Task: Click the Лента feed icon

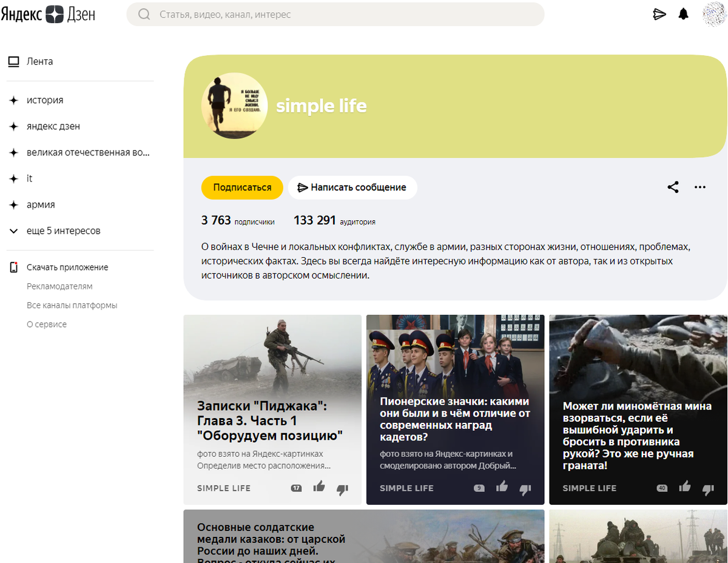Action: pos(13,61)
